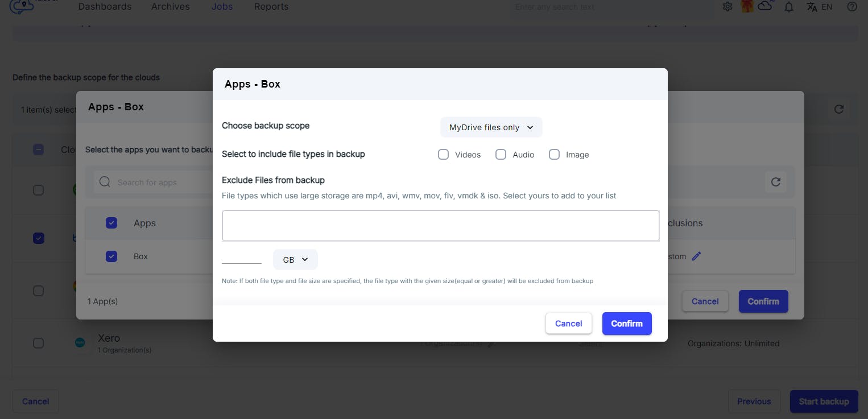The height and width of the screenshot is (419, 868).
Task: Open the notifications bell
Action: tap(789, 7)
